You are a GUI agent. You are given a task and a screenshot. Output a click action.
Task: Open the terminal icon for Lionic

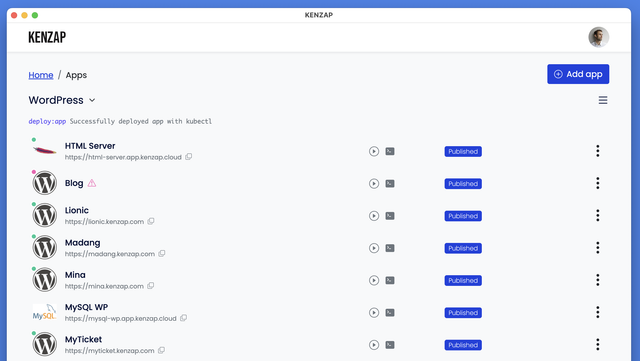[x=390, y=216]
